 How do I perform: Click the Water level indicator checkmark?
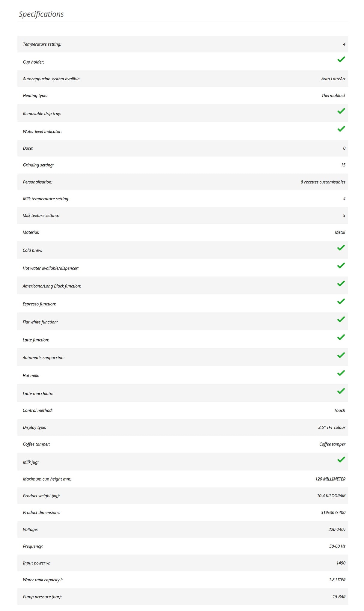(x=341, y=129)
